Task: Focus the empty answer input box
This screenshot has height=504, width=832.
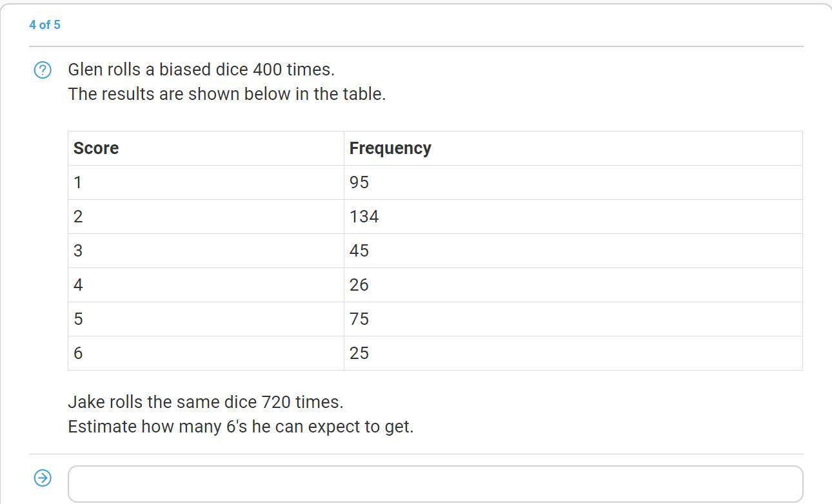Action: (435, 484)
